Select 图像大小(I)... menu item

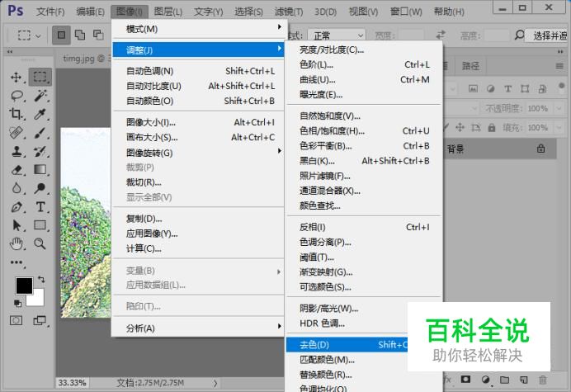tap(199, 122)
